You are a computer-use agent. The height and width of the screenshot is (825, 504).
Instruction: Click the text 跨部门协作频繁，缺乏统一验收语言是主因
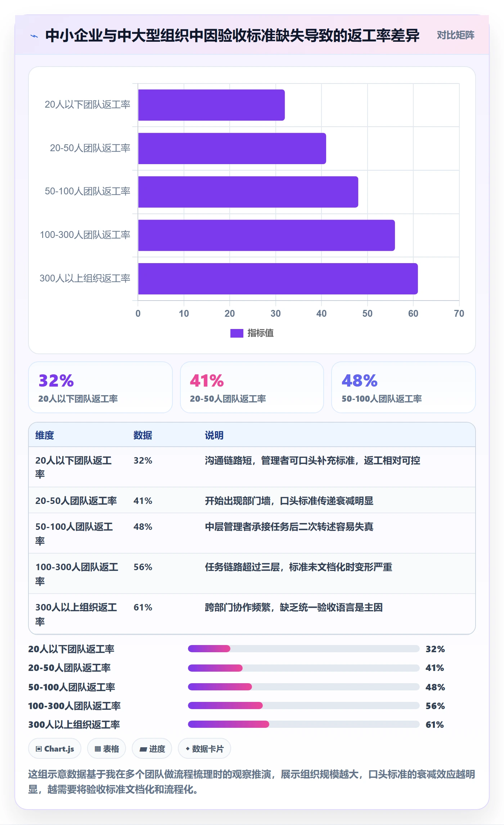[x=294, y=607]
